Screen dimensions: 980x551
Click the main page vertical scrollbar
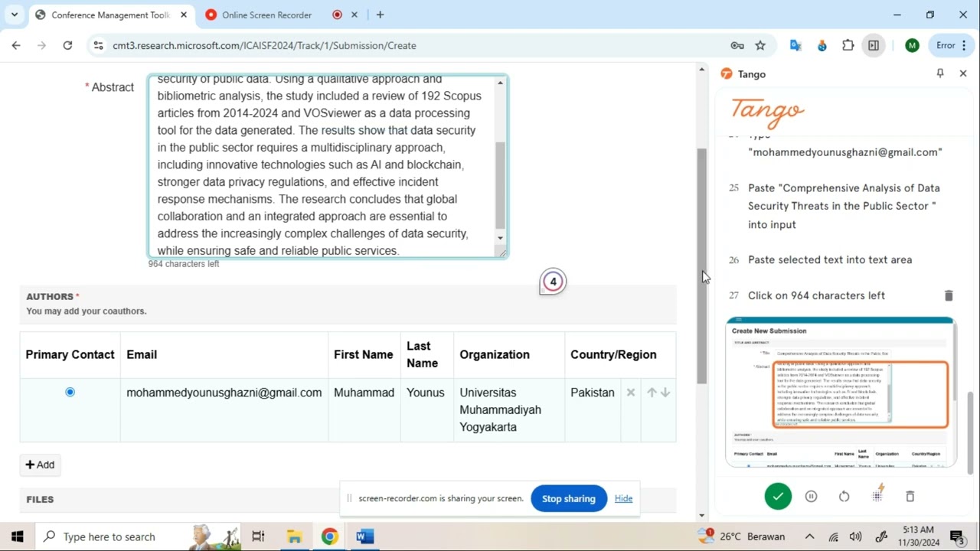[x=701, y=266]
